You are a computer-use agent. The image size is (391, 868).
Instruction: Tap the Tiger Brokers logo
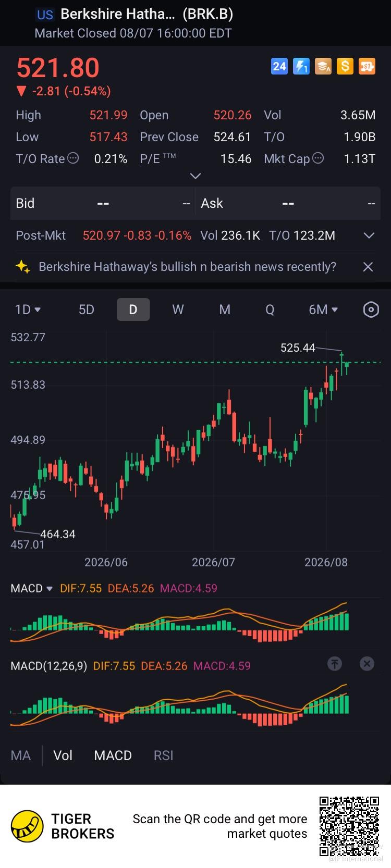click(x=27, y=826)
